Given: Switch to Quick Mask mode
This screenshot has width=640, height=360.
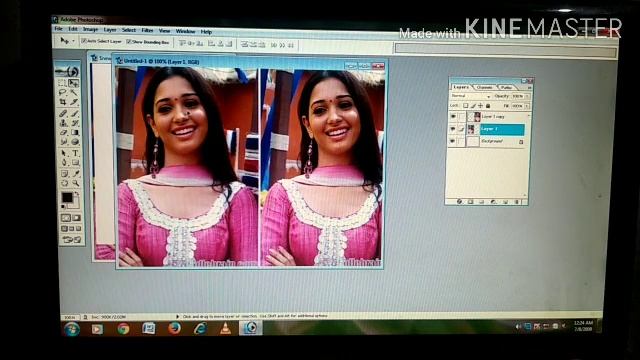Looking at the screenshot, I should point(76,218).
